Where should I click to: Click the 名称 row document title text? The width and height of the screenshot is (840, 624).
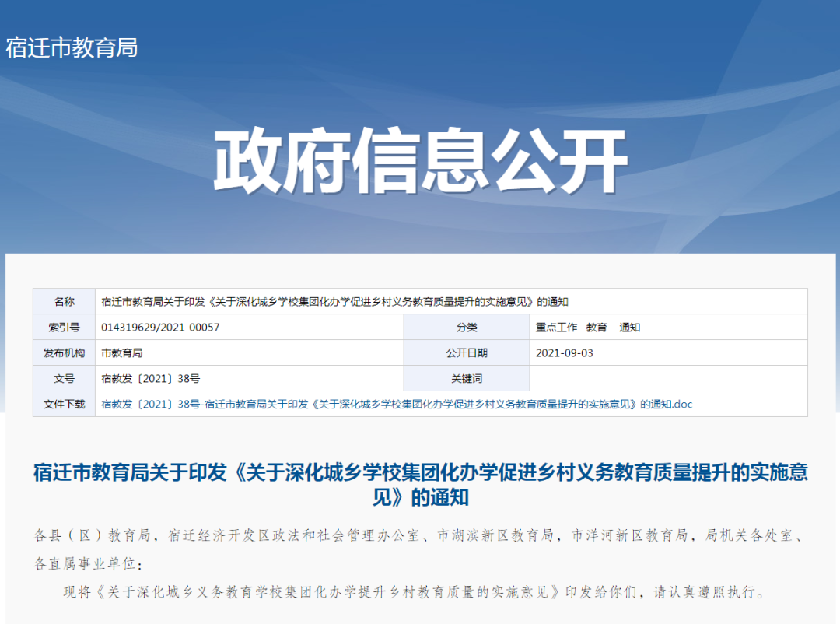pos(334,302)
